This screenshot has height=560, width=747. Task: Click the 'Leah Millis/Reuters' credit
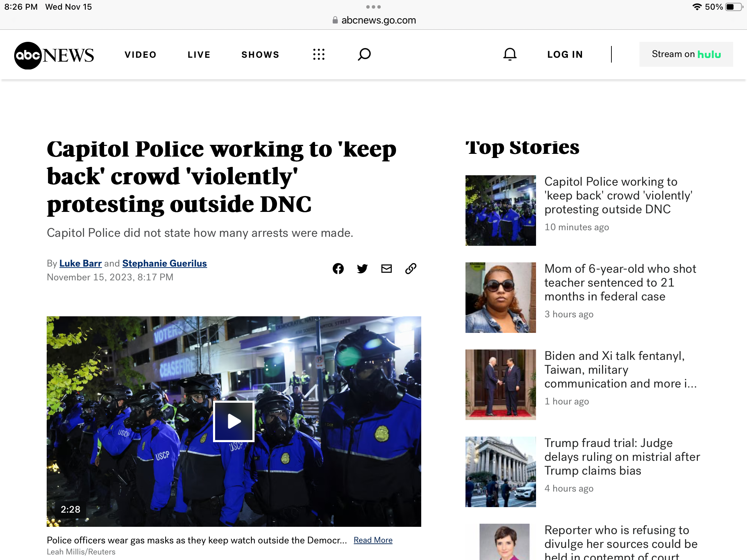(81, 552)
